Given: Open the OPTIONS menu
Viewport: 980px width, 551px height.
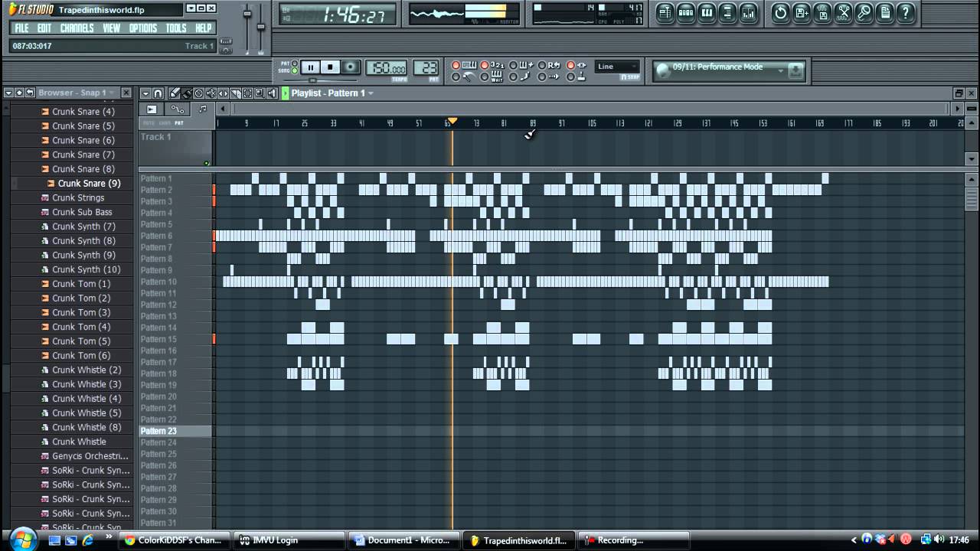Looking at the screenshot, I should (x=142, y=28).
